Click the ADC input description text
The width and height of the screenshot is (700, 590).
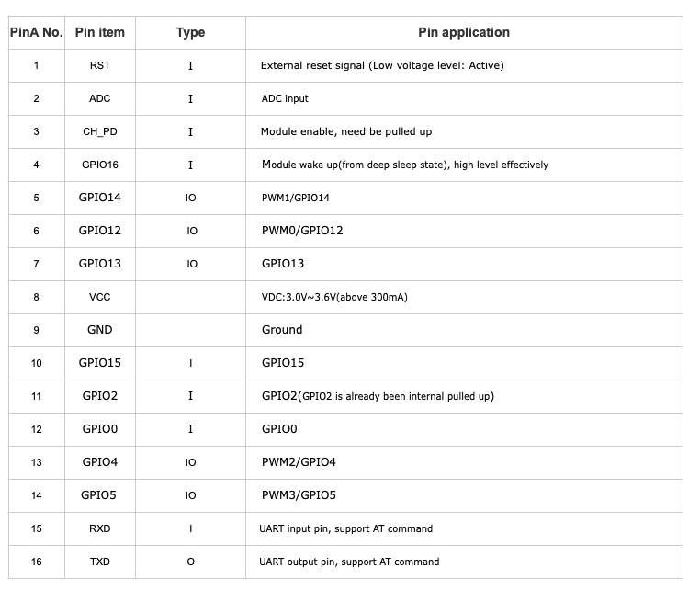(x=285, y=98)
